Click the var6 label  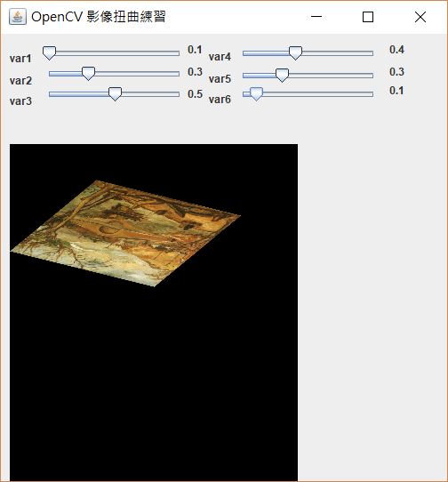pos(220,100)
